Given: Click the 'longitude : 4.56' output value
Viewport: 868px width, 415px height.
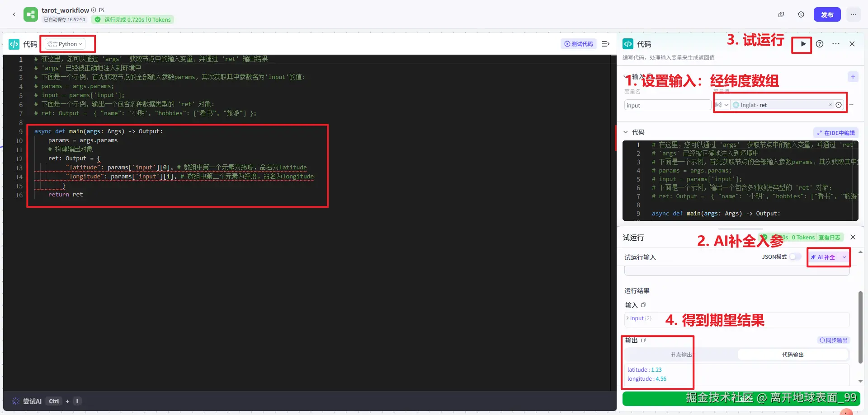Looking at the screenshot, I should pyautogui.click(x=646, y=378).
